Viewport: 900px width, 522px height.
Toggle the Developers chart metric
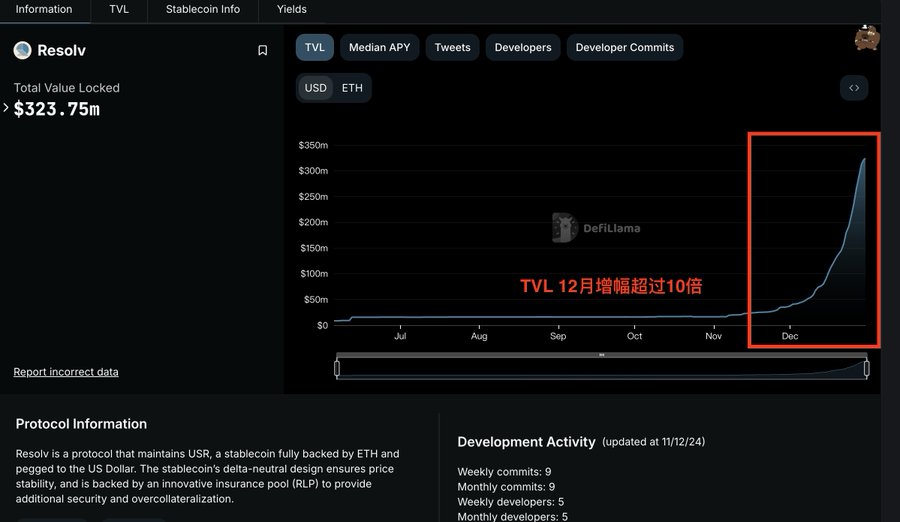[x=523, y=48]
